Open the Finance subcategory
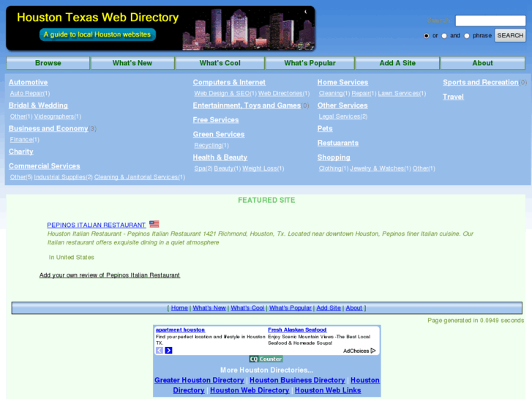 [21, 140]
